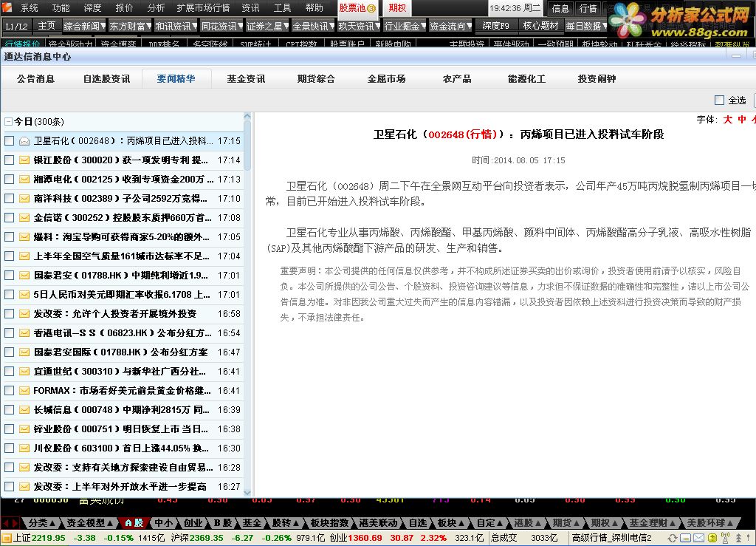
Task: Click the message window icon in status bar
Action: [x=686, y=538]
